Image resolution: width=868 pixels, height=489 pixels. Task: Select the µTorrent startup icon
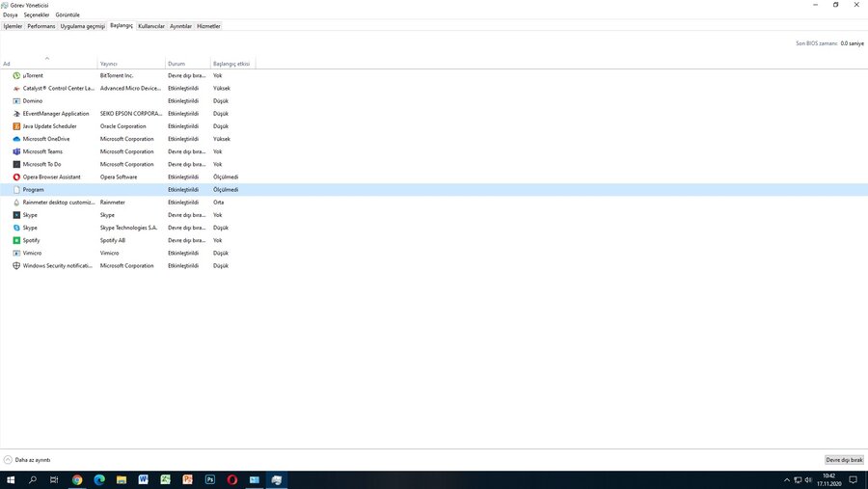pyautogui.click(x=16, y=76)
